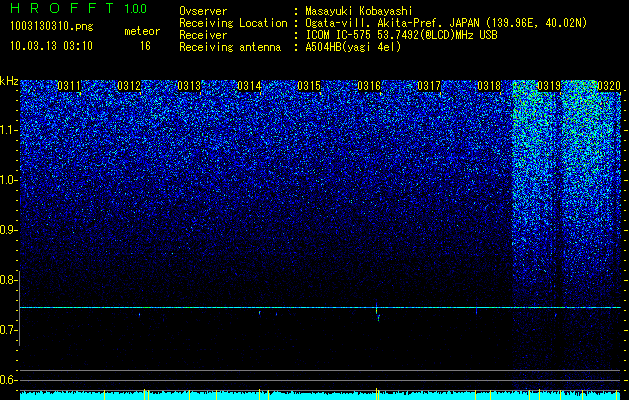This screenshot has height=400, width=629.
Task: Click the date stamp 10.03.13 03:10
Action: (51, 46)
